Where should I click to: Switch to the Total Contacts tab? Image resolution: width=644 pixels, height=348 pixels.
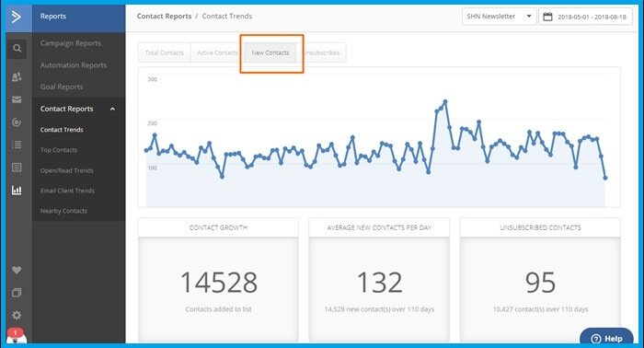[165, 52]
